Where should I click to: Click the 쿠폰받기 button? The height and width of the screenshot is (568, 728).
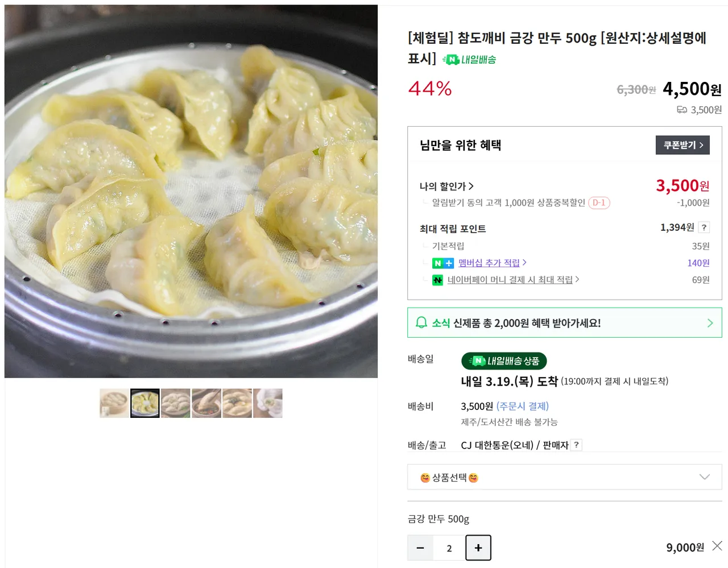pos(682,145)
